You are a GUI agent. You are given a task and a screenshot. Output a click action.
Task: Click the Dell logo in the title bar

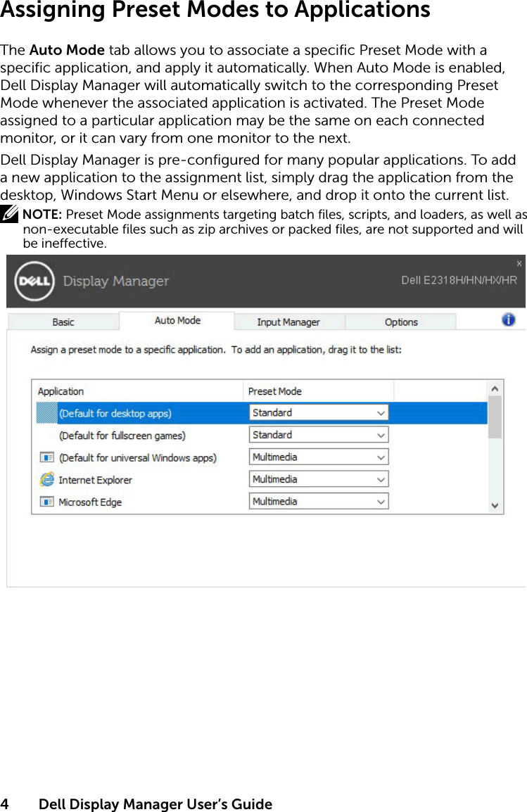click(34, 281)
